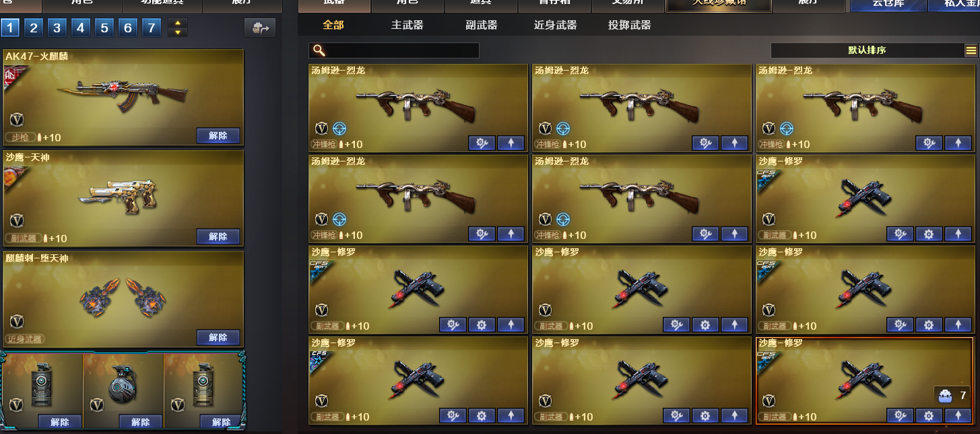Switch to backpack slot 7
The width and height of the screenshot is (980, 434).
coord(152,28)
